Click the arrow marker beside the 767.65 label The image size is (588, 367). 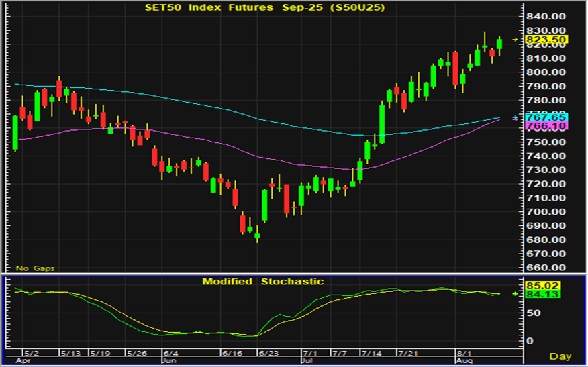coord(515,118)
